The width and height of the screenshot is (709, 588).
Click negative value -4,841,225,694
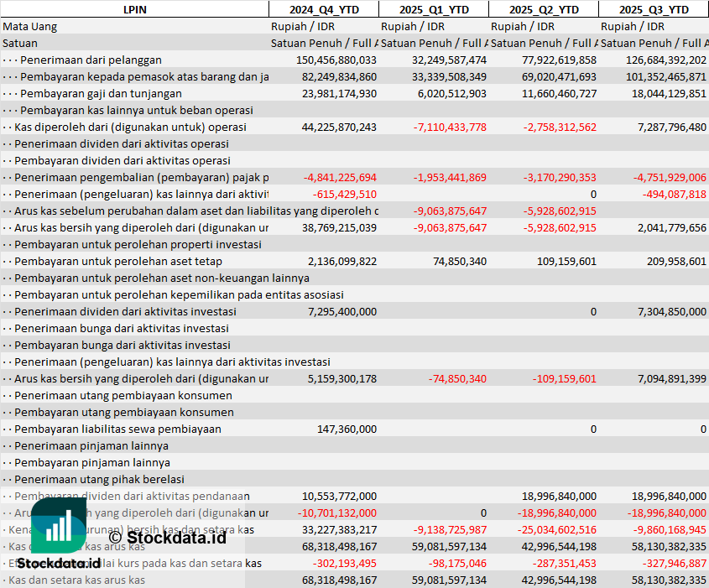[x=340, y=177]
